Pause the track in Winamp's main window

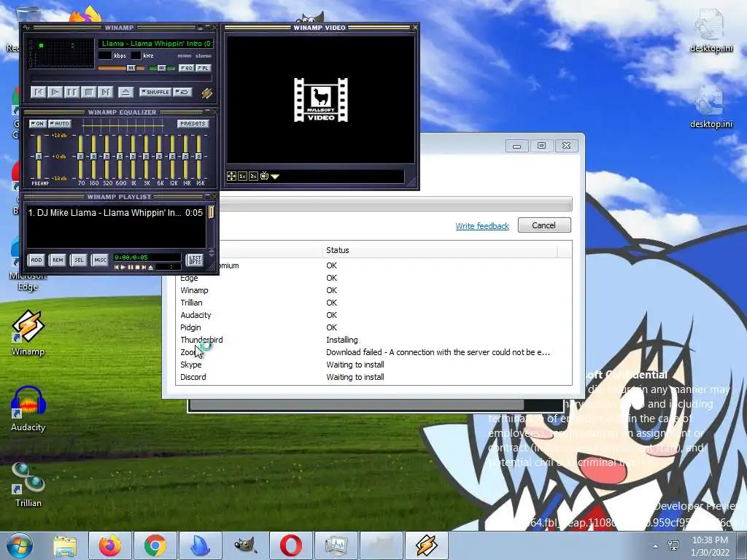[x=72, y=92]
